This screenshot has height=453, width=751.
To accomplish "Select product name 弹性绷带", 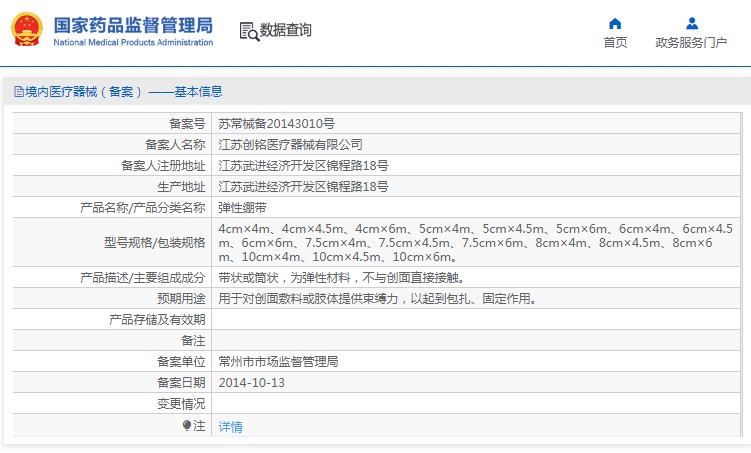I will pyautogui.click(x=242, y=208).
